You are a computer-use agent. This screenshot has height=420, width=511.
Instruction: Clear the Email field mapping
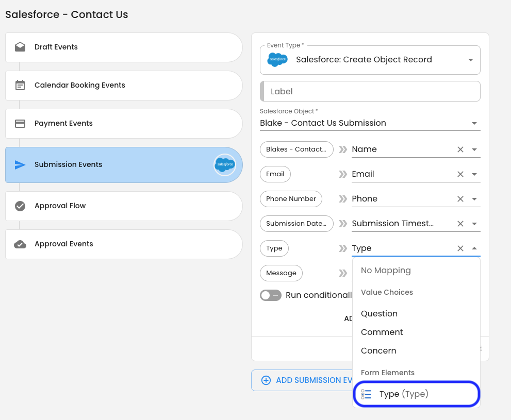pyautogui.click(x=460, y=174)
